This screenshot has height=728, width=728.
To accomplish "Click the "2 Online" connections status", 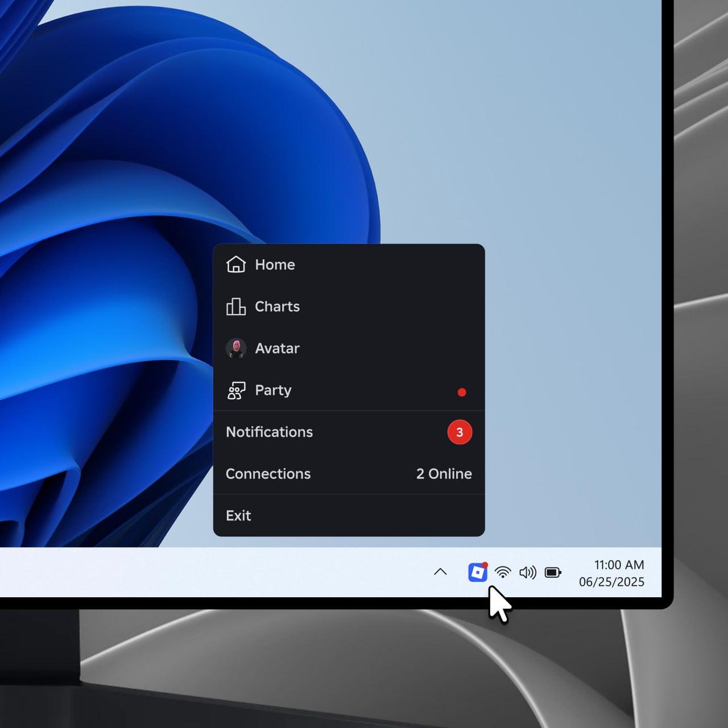I will tap(444, 474).
